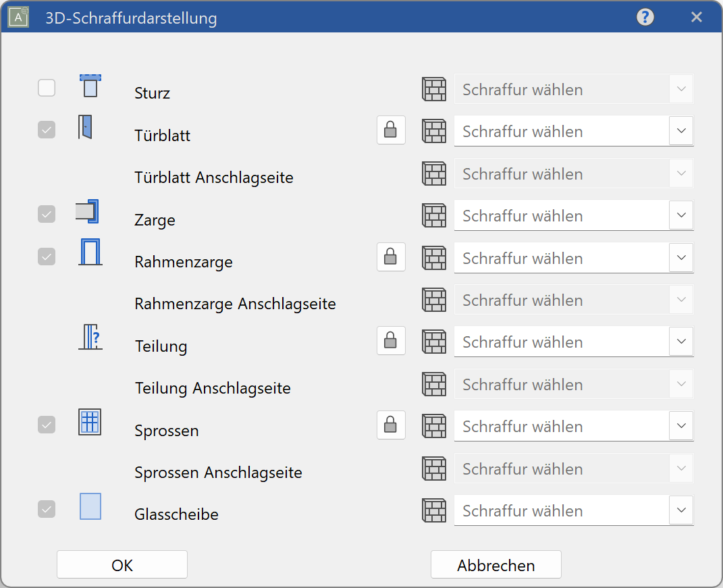The height and width of the screenshot is (588, 723).
Task: Click the Sprossen label text
Action: pos(167,431)
